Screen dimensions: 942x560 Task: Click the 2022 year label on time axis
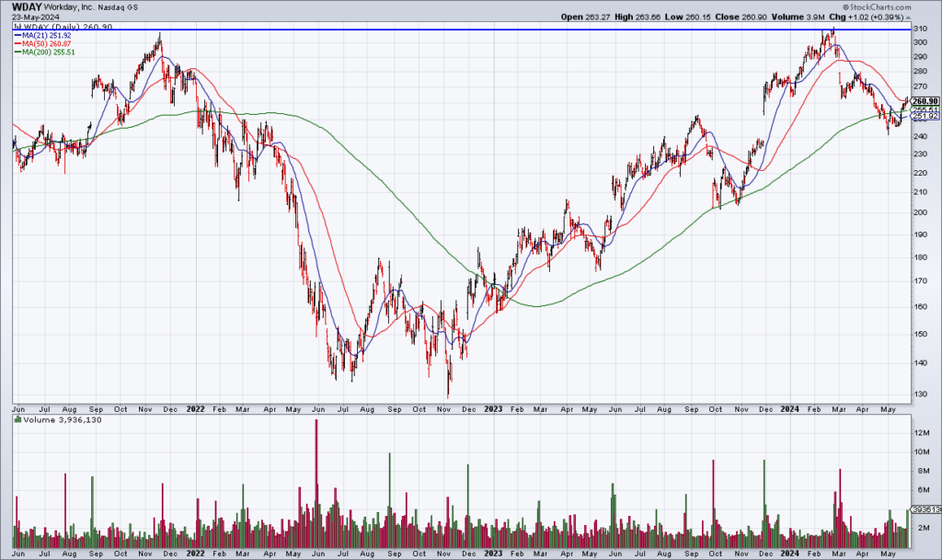pos(194,406)
